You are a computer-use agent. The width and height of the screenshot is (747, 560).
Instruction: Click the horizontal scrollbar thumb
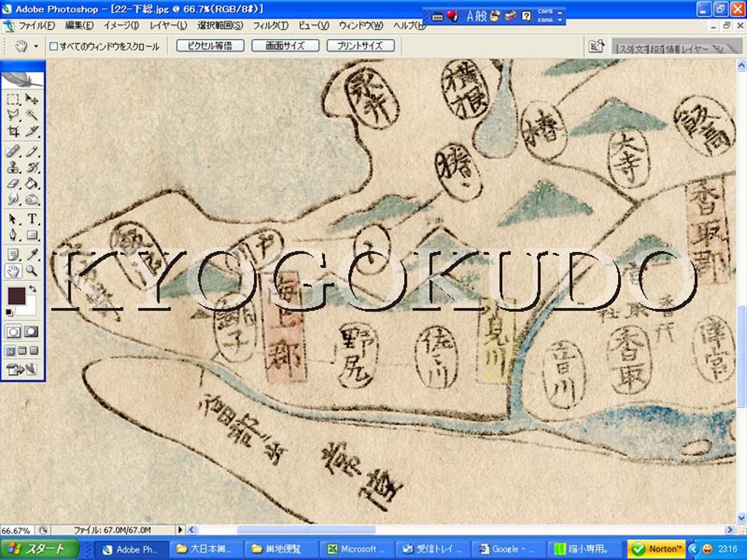306,529
